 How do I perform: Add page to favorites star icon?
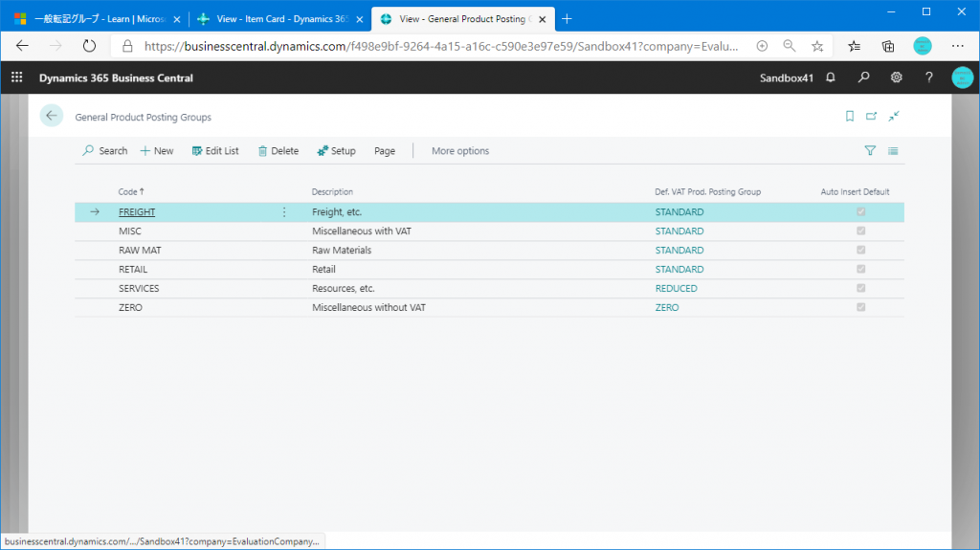[817, 46]
